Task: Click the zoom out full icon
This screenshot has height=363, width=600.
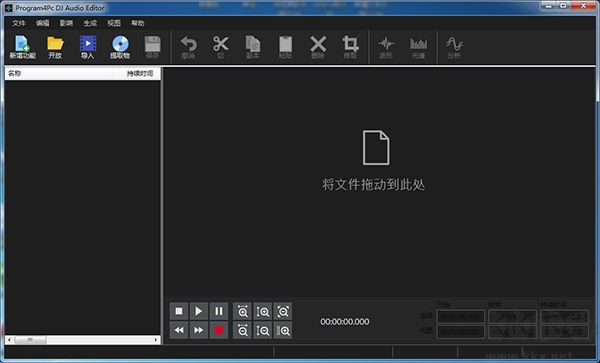Action: coord(283,311)
